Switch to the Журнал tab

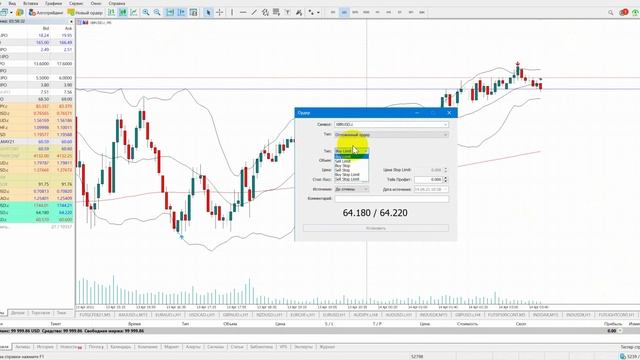coord(327,347)
